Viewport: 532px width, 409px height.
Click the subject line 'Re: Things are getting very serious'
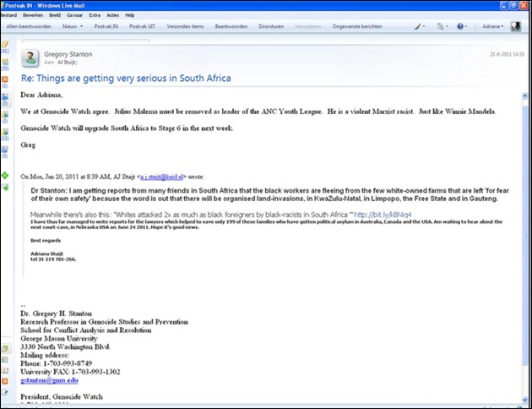126,79
